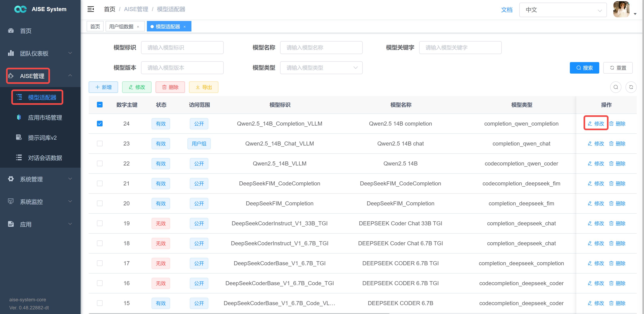Toggle search panel with round magnifier icon
The width and height of the screenshot is (644, 314).
point(616,87)
